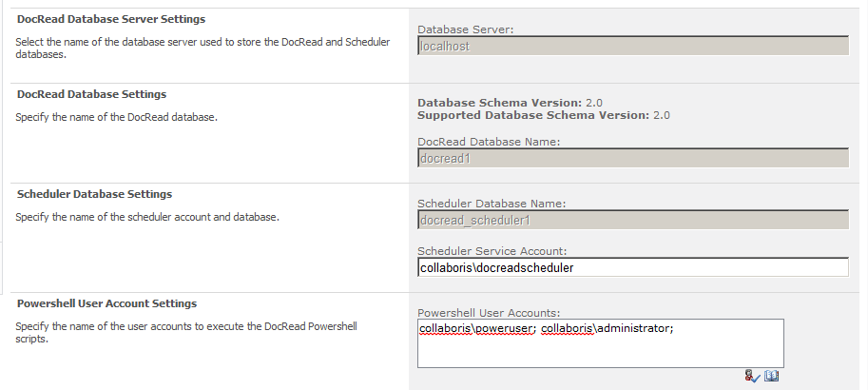
Task: Focus the Scheduler Service Account input
Action: [x=632, y=267]
